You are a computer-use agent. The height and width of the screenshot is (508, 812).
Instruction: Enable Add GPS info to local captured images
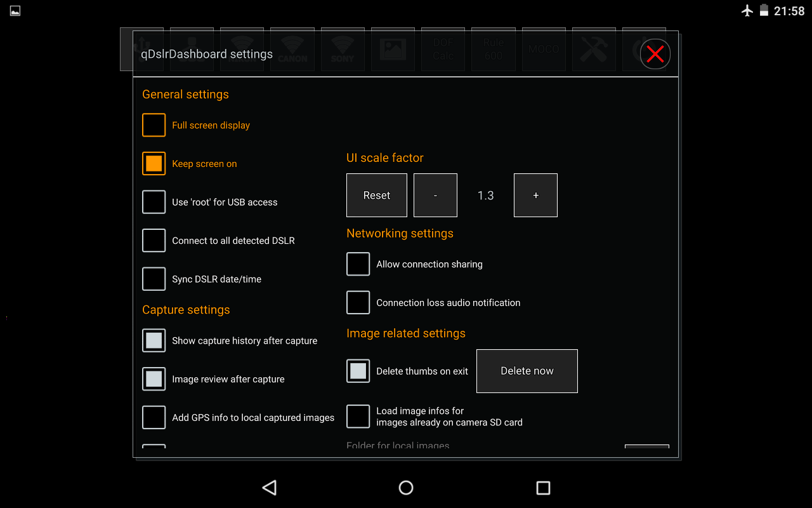coord(154,417)
